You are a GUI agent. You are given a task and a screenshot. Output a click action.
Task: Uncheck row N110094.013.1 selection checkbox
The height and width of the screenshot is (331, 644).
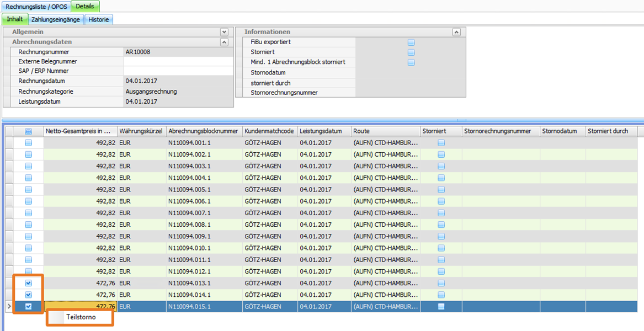(29, 283)
